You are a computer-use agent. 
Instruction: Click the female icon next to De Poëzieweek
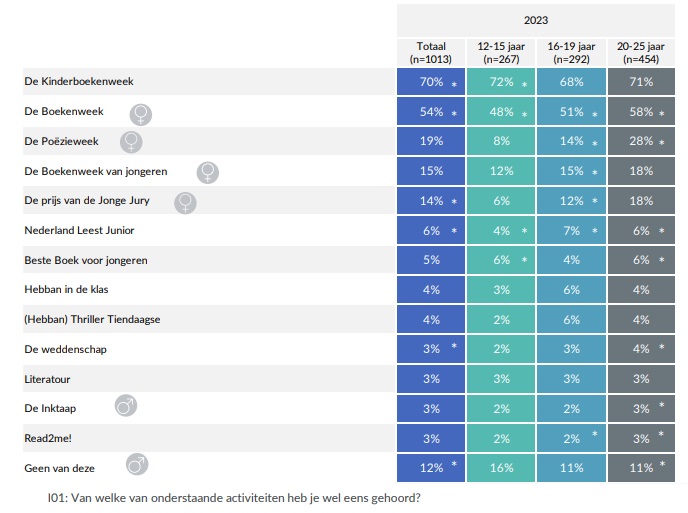(x=130, y=142)
